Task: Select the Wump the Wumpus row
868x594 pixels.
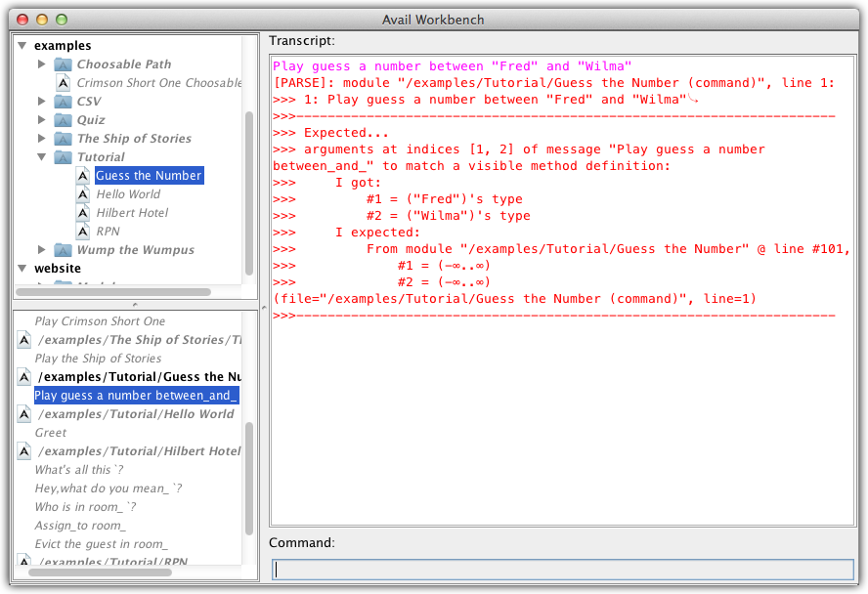Action: coord(136,250)
